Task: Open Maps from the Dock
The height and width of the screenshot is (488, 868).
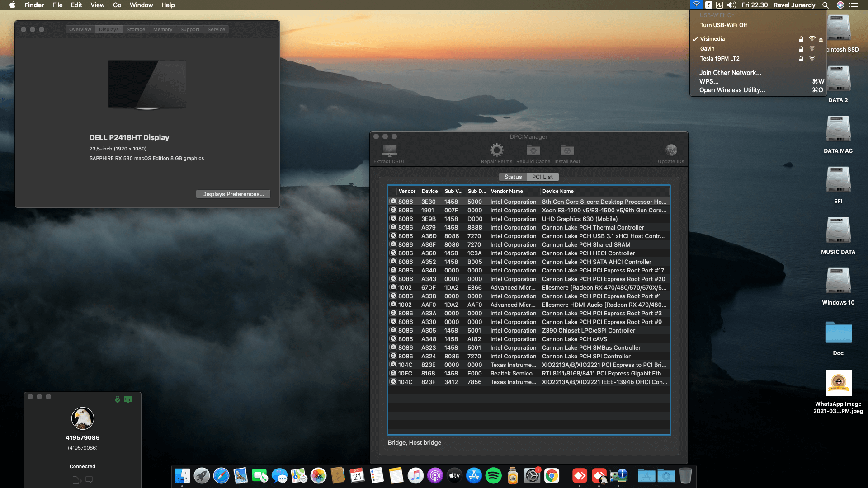Action: point(299,475)
